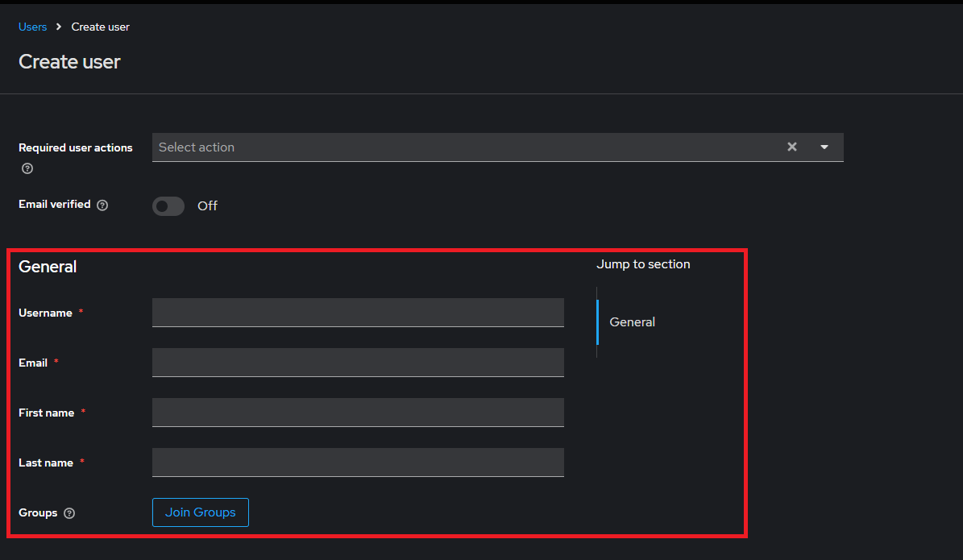Select the First name input box
The image size is (963, 560).
pyautogui.click(x=358, y=412)
